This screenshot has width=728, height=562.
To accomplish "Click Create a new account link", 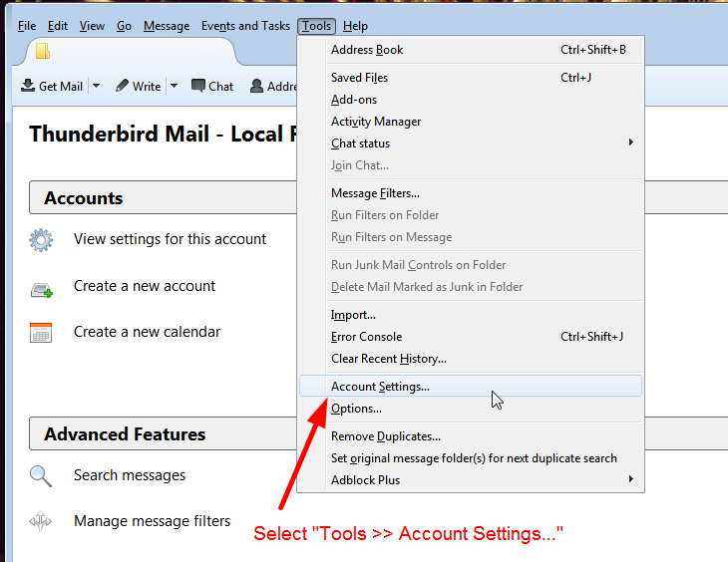I will pos(145,286).
